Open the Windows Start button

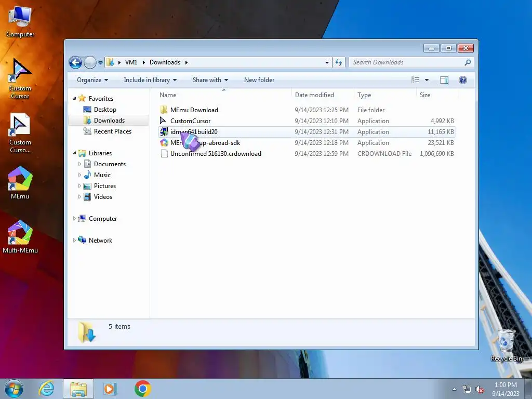pos(14,389)
